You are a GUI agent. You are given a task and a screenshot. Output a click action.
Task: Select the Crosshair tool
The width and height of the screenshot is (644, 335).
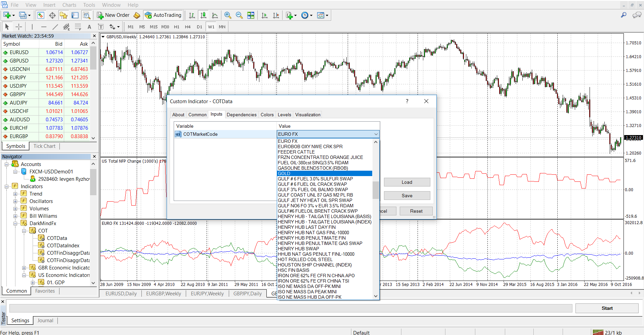pyautogui.click(x=19, y=27)
